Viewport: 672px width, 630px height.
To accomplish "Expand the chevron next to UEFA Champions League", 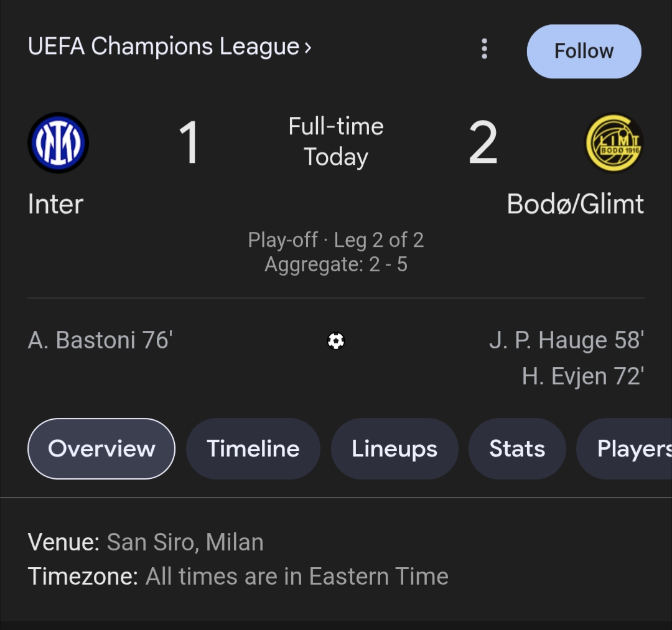I will tap(307, 47).
